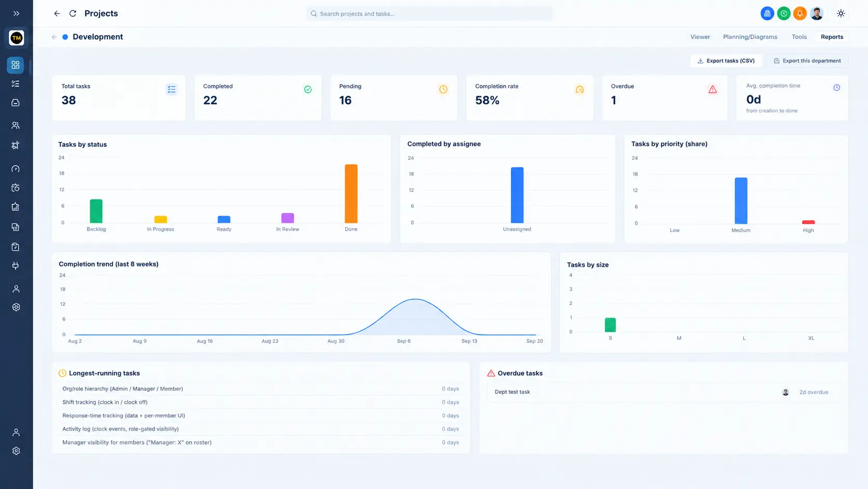This screenshot has height=489, width=868.
Task: Focus the Search projects and tasks field
Action: click(429, 14)
